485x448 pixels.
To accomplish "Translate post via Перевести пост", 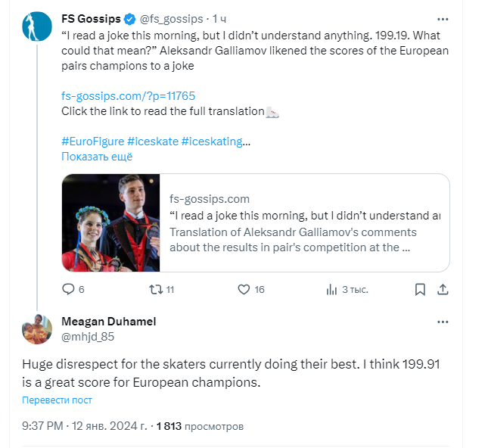I will pos(58,400).
